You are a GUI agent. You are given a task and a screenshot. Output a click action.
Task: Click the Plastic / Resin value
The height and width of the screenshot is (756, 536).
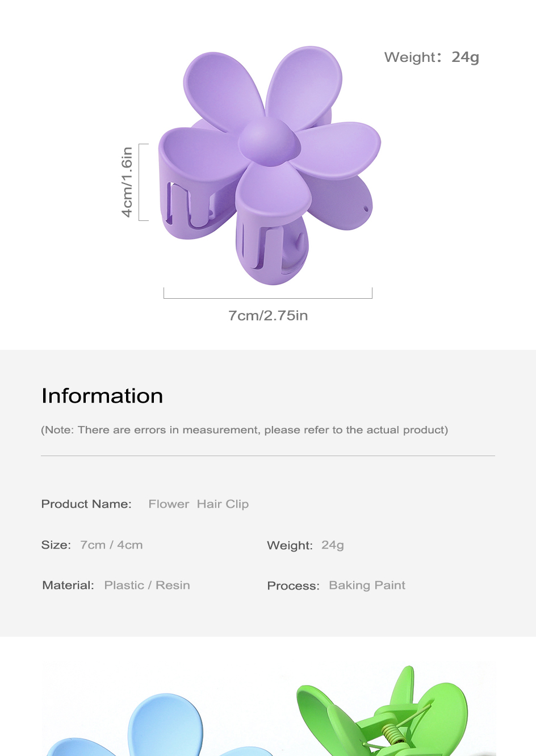point(147,586)
